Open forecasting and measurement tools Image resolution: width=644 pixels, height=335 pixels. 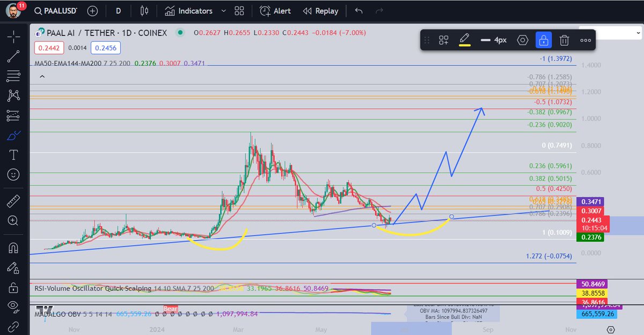[x=14, y=116]
